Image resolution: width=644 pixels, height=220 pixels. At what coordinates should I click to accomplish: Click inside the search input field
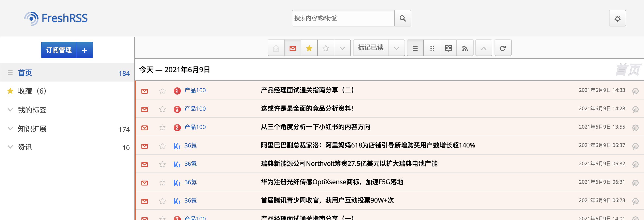pos(343,18)
